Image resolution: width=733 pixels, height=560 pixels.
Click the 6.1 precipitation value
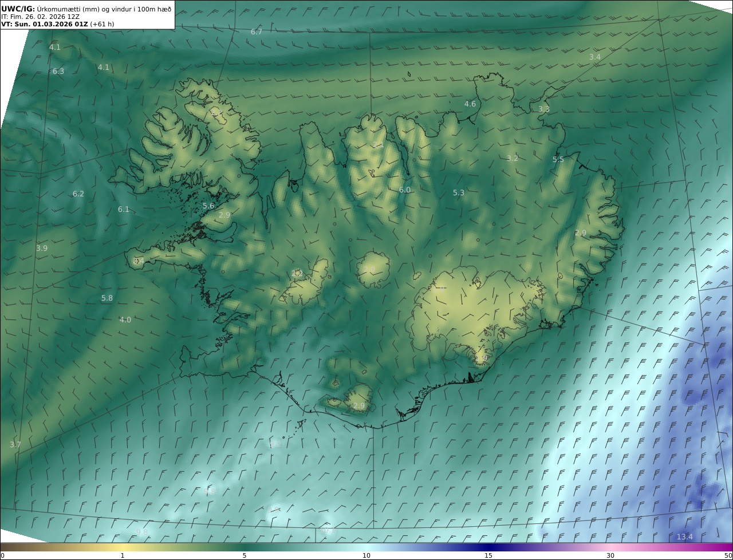coord(124,210)
